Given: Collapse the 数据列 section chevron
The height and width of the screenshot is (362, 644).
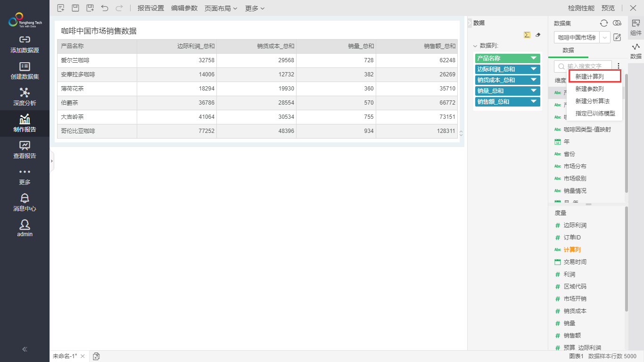Looking at the screenshot, I should [x=475, y=46].
